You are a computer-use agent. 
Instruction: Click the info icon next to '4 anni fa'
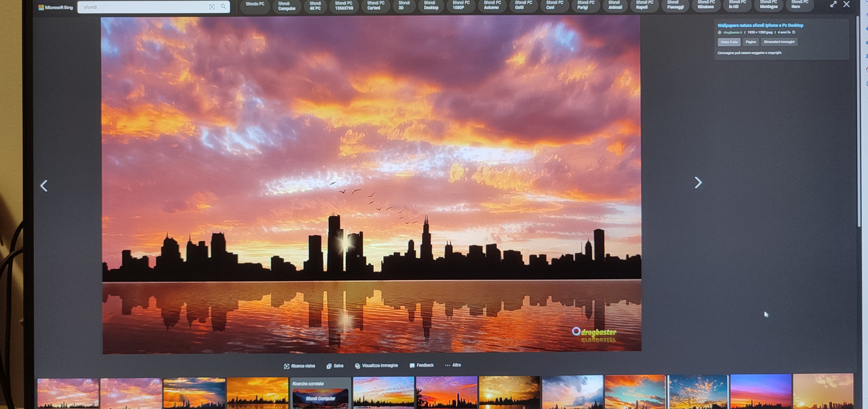tap(793, 32)
